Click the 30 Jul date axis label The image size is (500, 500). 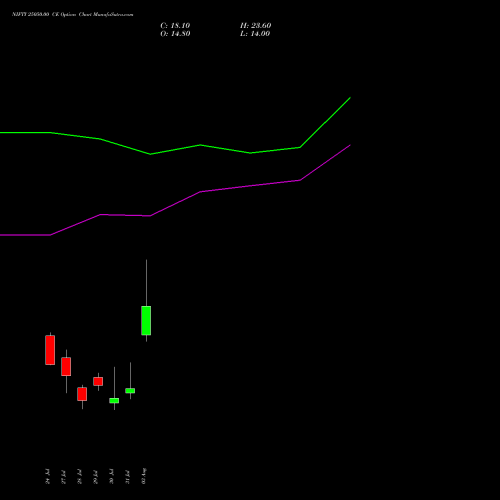111,476
